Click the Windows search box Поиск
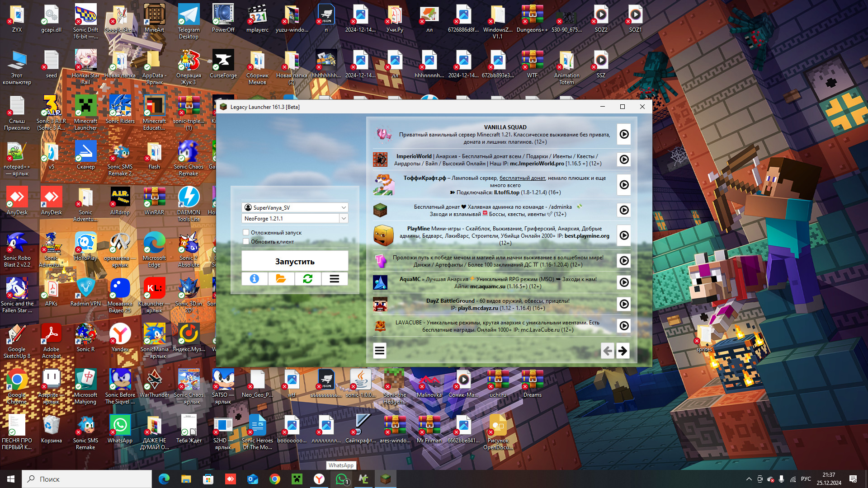The width and height of the screenshot is (868, 488). (87, 479)
